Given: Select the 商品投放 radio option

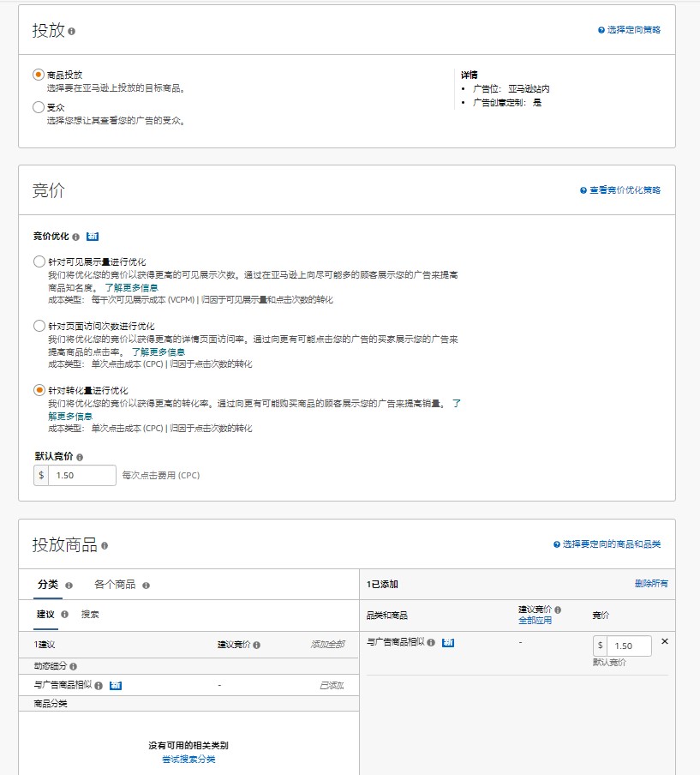Looking at the screenshot, I should [x=37, y=74].
